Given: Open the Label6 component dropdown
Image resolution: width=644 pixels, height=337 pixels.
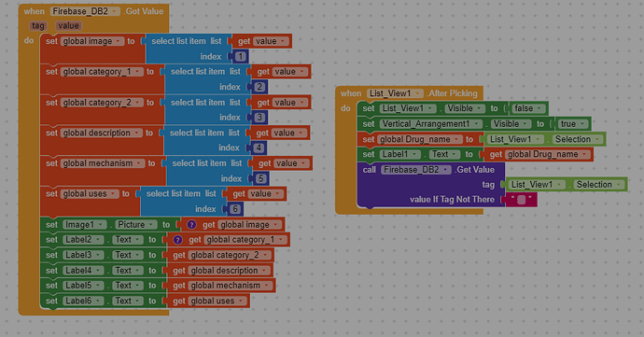Looking at the screenshot, I should tap(83, 301).
